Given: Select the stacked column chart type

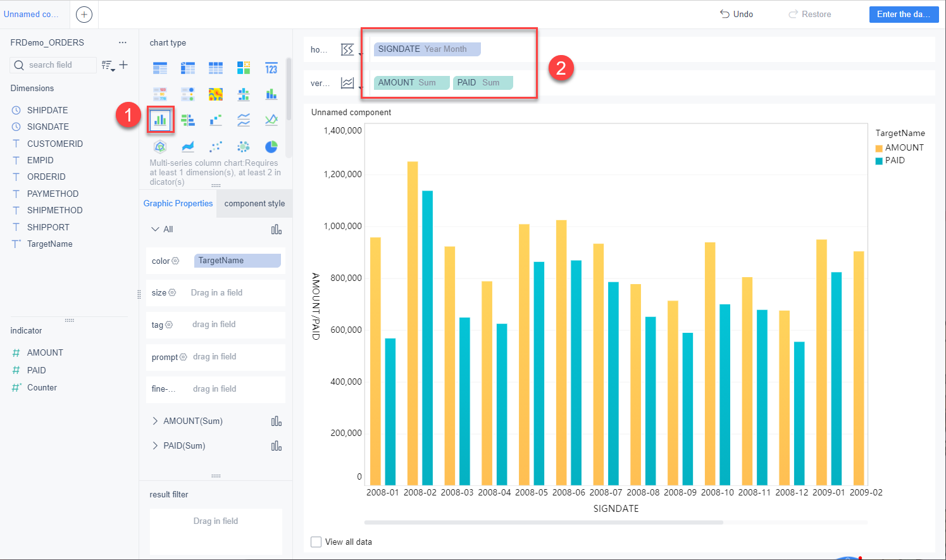Looking at the screenshot, I should 271,94.
